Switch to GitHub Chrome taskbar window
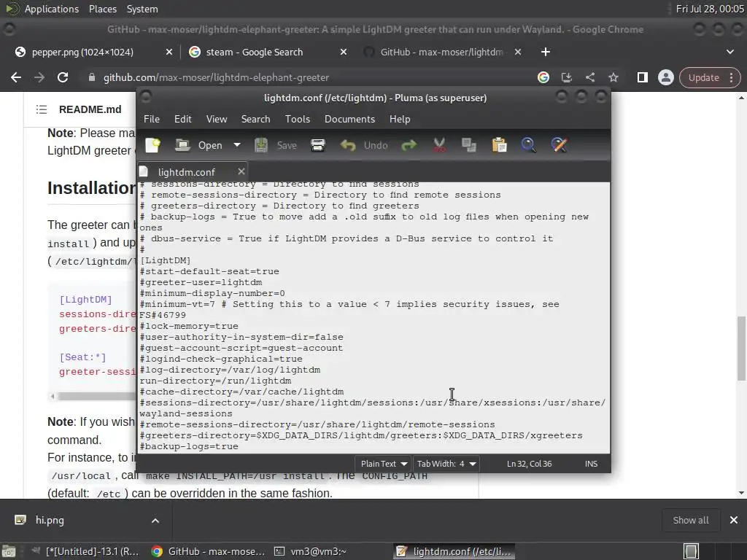Screen dimensions: 747x560 coord(208,551)
